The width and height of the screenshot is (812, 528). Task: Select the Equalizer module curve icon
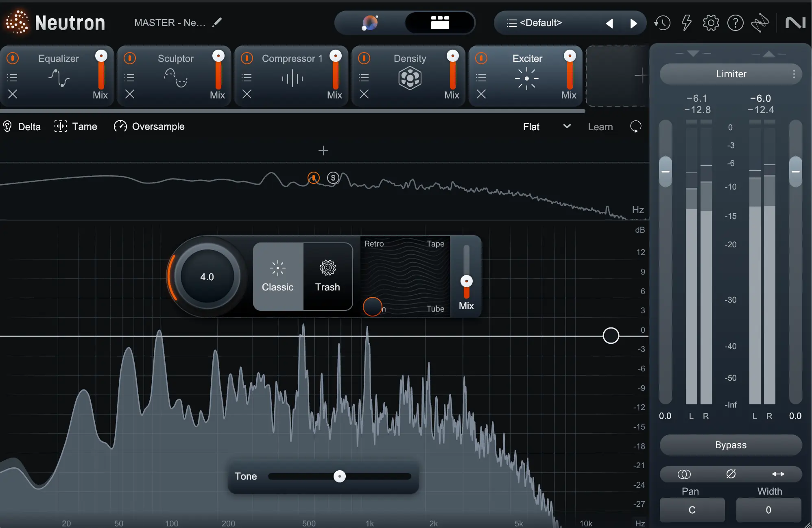pos(59,78)
